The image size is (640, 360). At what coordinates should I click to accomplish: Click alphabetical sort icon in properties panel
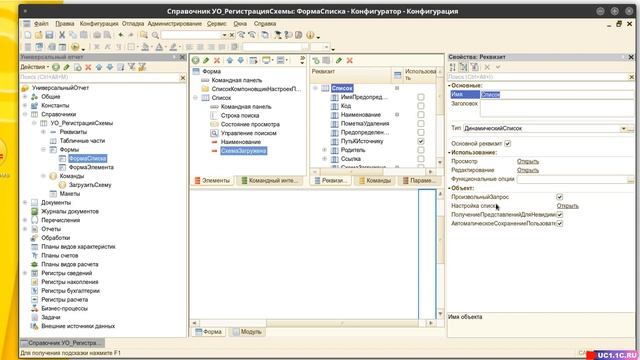453,67
